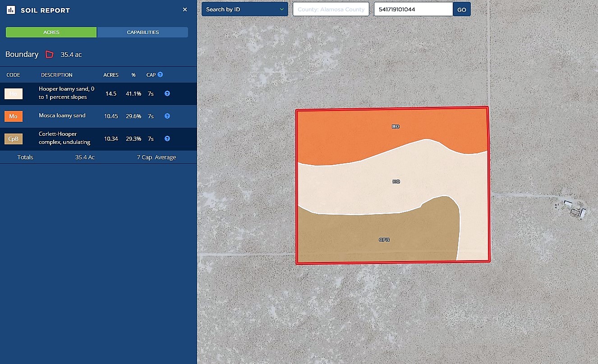
Task: Close the Soil Report panel
Action: click(x=185, y=9)
